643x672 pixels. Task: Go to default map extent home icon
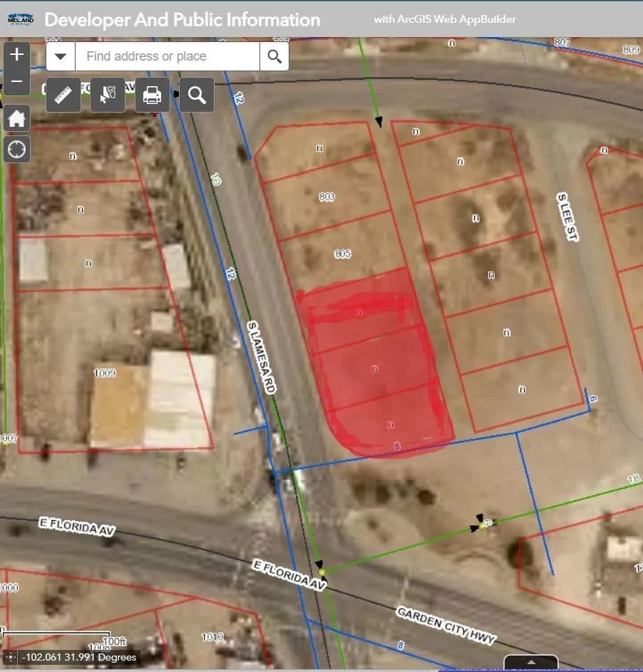pos(16,118)
